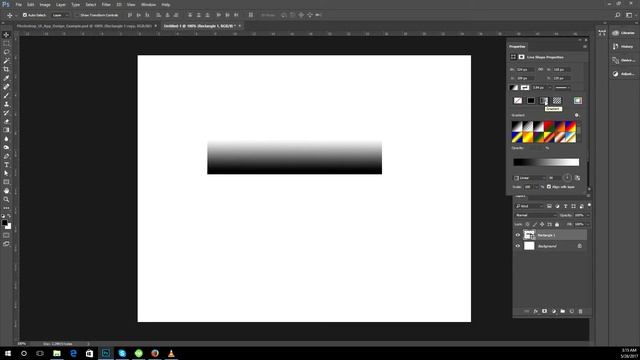Delete layer with the trash icon

[580, 311]
